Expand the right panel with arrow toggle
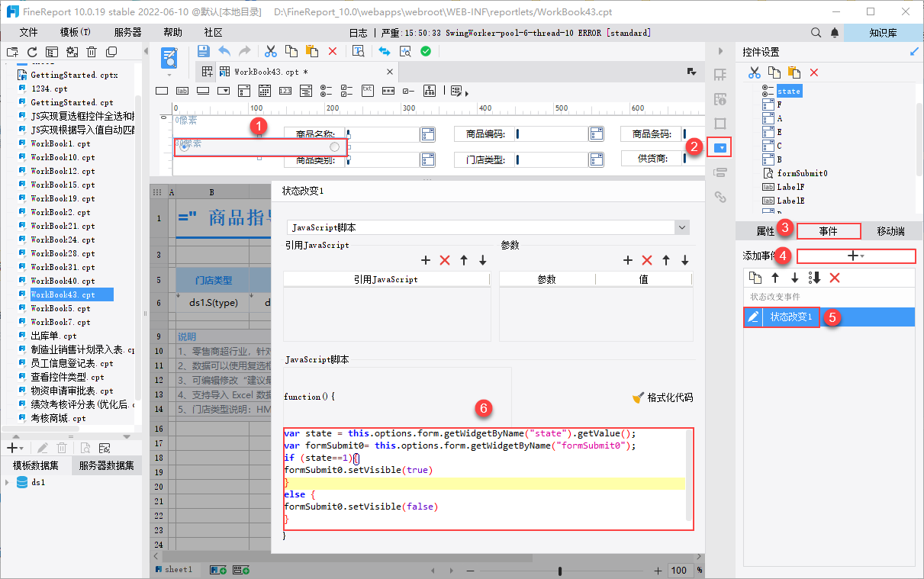 [720, 50]
